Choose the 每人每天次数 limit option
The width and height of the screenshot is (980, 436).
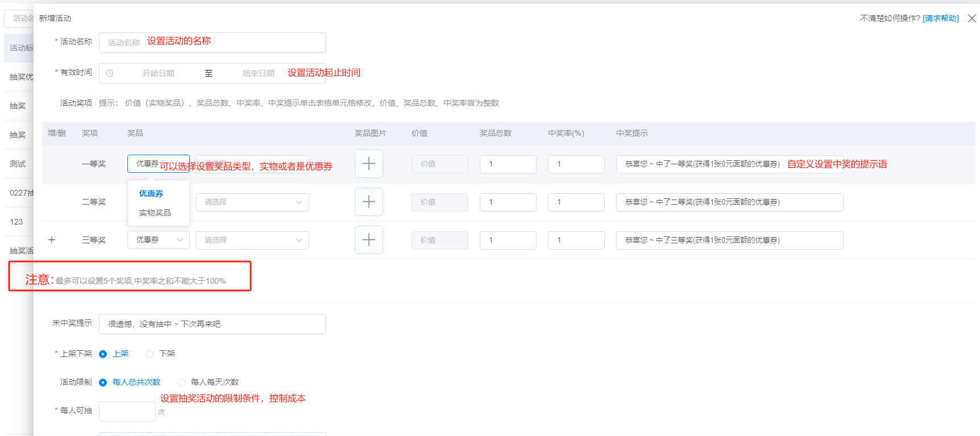(x=181, y=383)
